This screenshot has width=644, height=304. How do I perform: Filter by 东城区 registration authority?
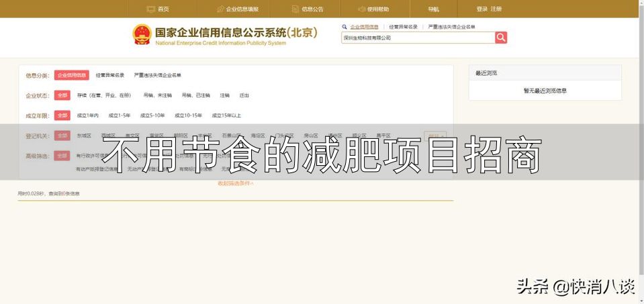click(x=84, y=136)
